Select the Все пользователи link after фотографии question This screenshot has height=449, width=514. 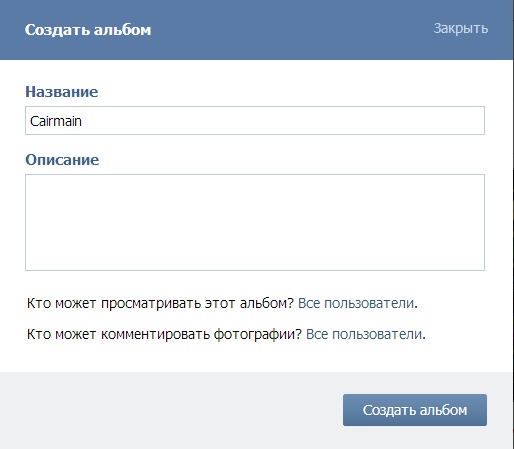pyautogui.click(x=364, y=334)
